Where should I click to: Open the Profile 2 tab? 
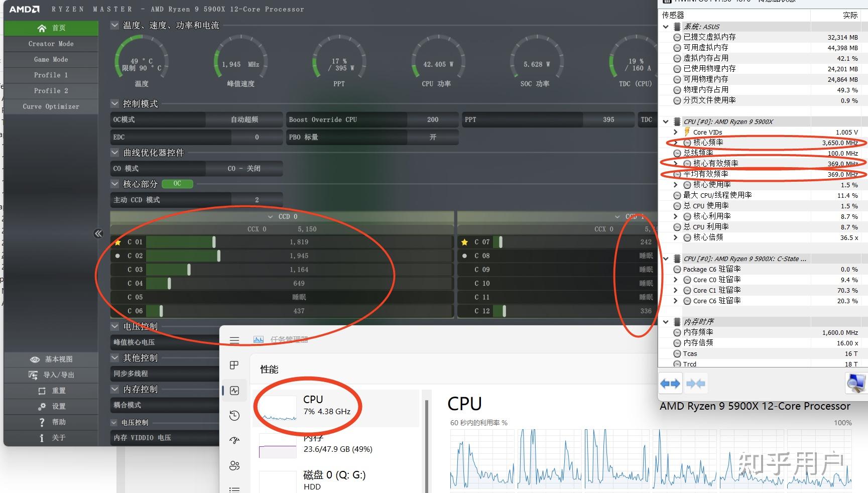point(51,90)
